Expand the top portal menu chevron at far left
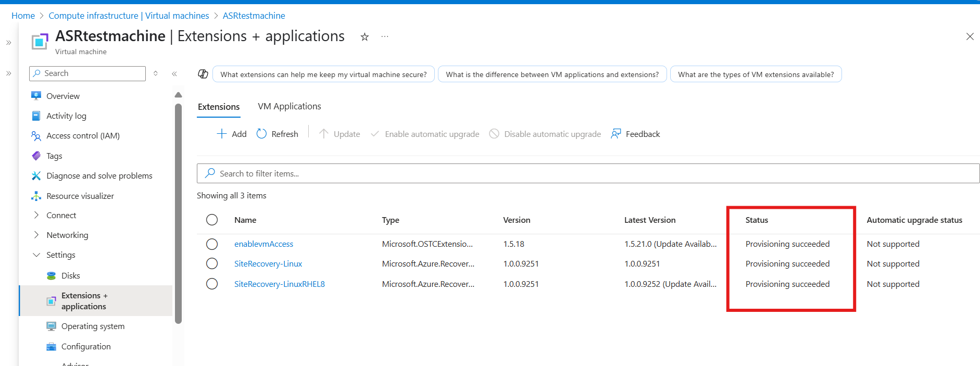This screenshot has width=980, height=366. click(8, 43)
